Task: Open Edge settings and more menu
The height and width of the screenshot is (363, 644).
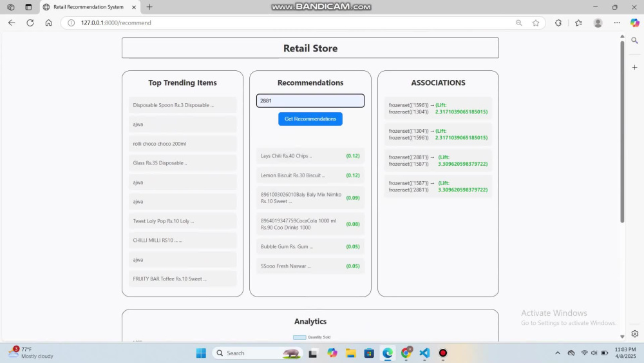Action: (617, 23)
